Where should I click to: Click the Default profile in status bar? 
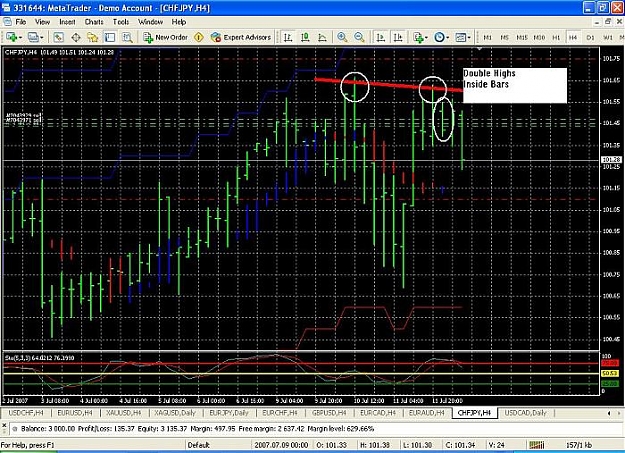(199, 445)
